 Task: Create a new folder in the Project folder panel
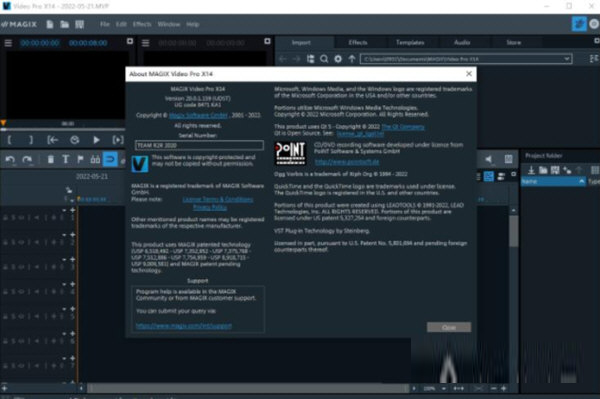543,170
